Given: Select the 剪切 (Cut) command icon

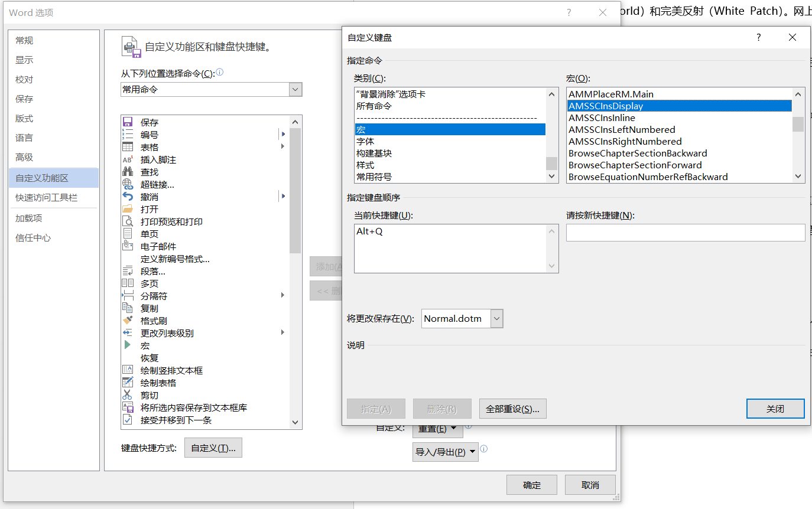Looking at the screenshot, I should tap(128, 394).
